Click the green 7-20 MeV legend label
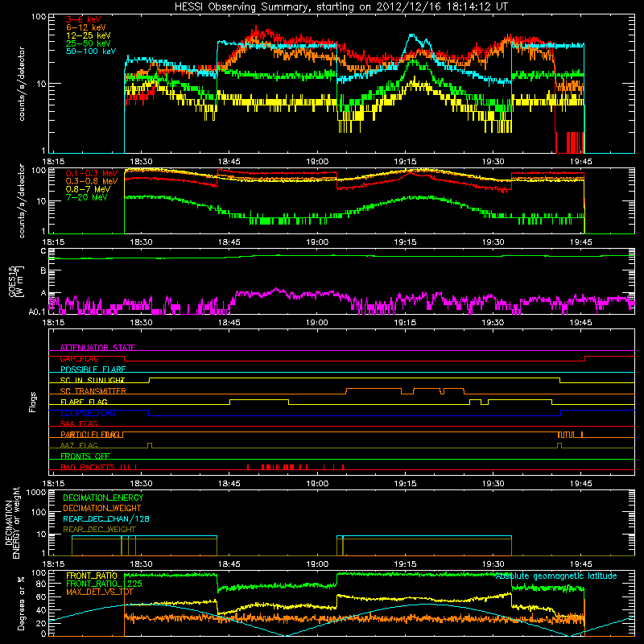The height and width of the screenshot is (644, 644). [87, 197]
